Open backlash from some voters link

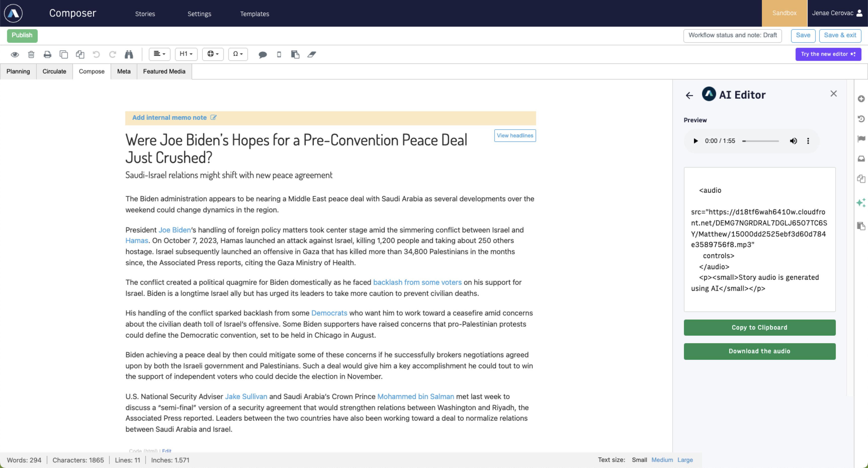point(417,283)
